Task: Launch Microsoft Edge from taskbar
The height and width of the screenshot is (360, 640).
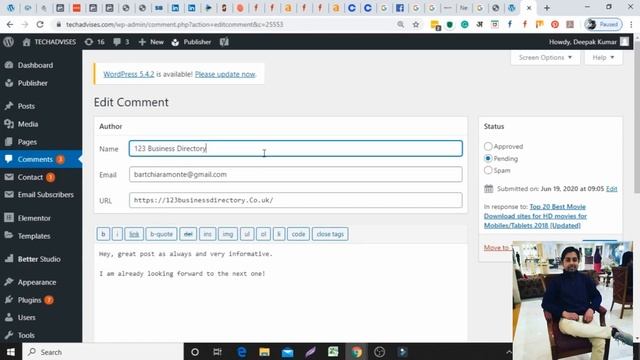Action: click(242, 352)
